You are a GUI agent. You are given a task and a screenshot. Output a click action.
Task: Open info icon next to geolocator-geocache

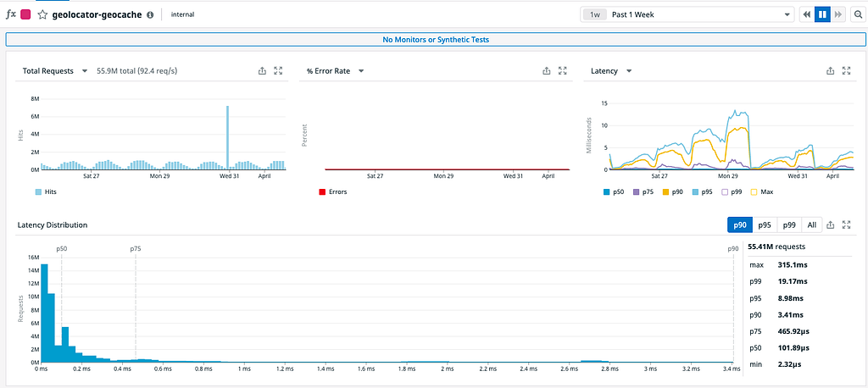(149, 15)
